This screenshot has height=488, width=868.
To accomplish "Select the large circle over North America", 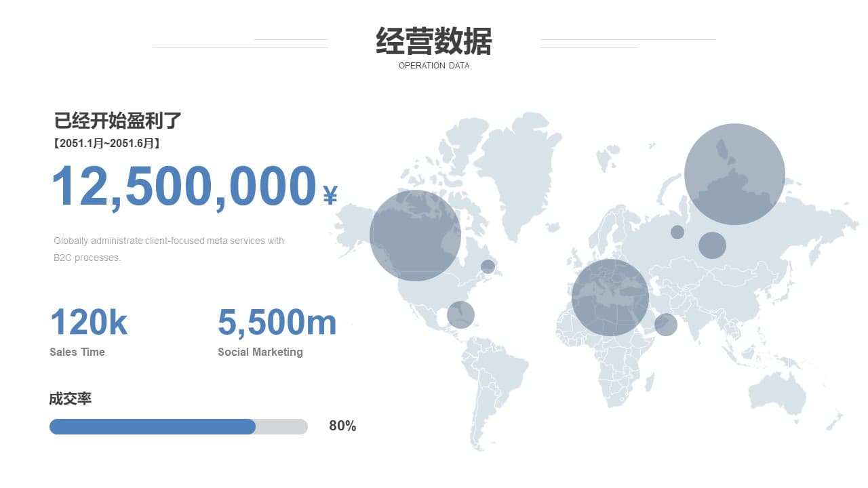I will point(415,235).
